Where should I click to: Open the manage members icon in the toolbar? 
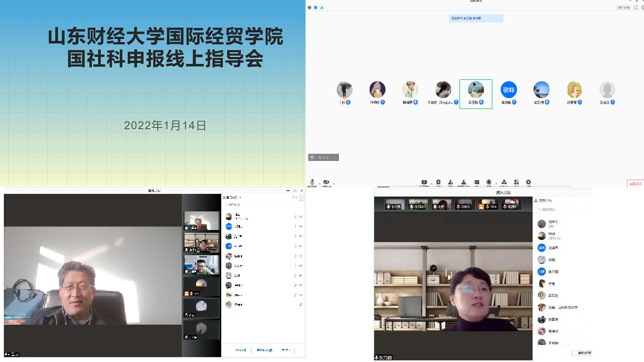464,181
